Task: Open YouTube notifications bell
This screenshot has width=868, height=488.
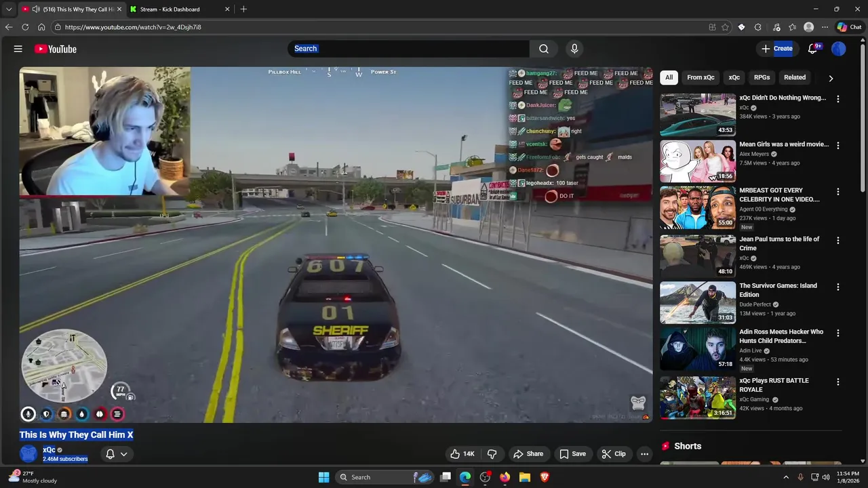Action: pyautogui.click(x=813, y=49)
